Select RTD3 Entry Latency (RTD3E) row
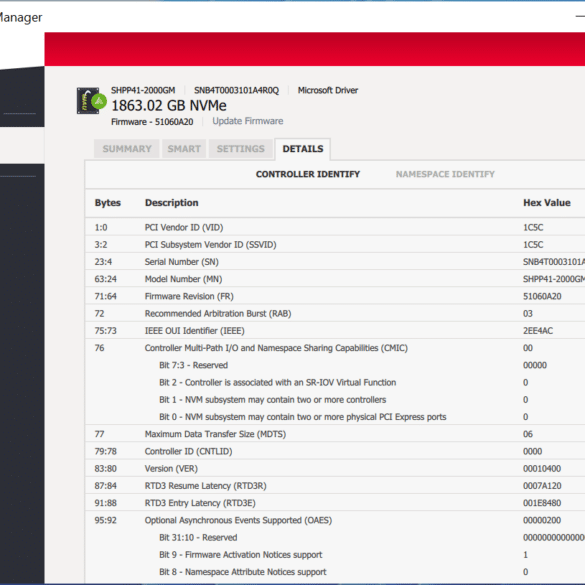 pyautogui.click(x=335, y=503)
